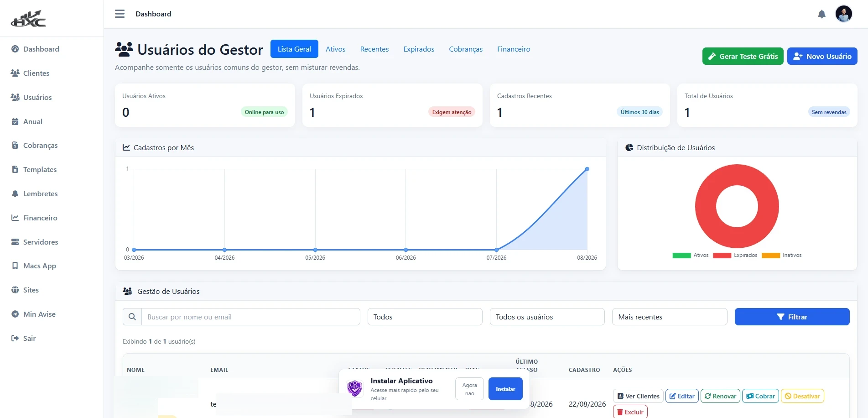Toggle Inativos legend in distribution chart
The width and height of the screenshot is (868, 418).
[x=781, y=255]
